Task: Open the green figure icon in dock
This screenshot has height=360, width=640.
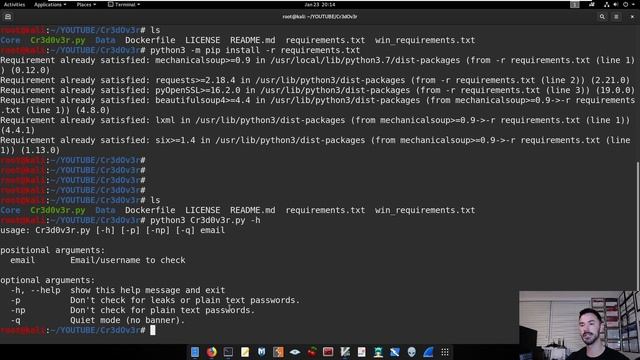Action: pyautogui.click(x=378, y=352)
